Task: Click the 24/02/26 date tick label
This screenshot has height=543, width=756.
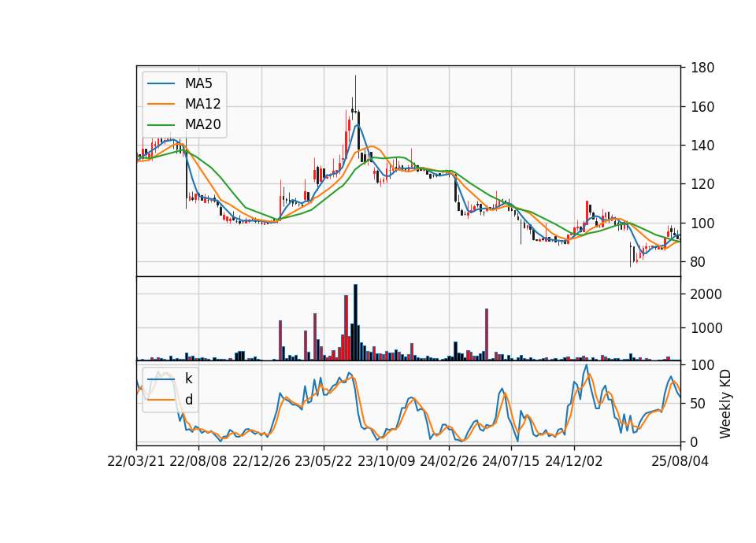Action: click(x=448, y=461)
